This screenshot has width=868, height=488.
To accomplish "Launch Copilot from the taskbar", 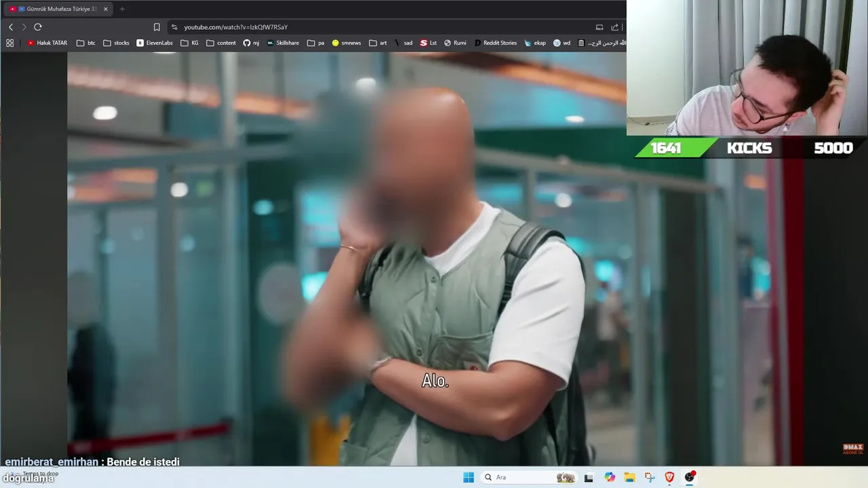I will (610, 477).
